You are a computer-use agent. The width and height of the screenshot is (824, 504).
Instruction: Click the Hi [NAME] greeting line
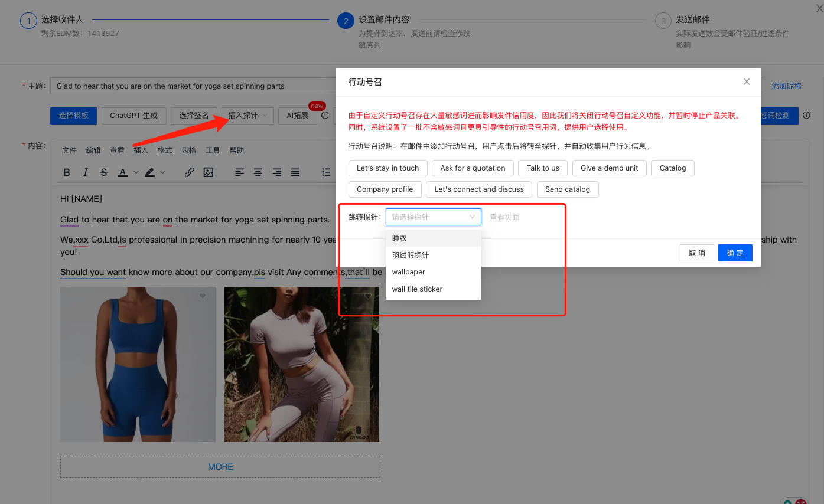pos(82,199)
